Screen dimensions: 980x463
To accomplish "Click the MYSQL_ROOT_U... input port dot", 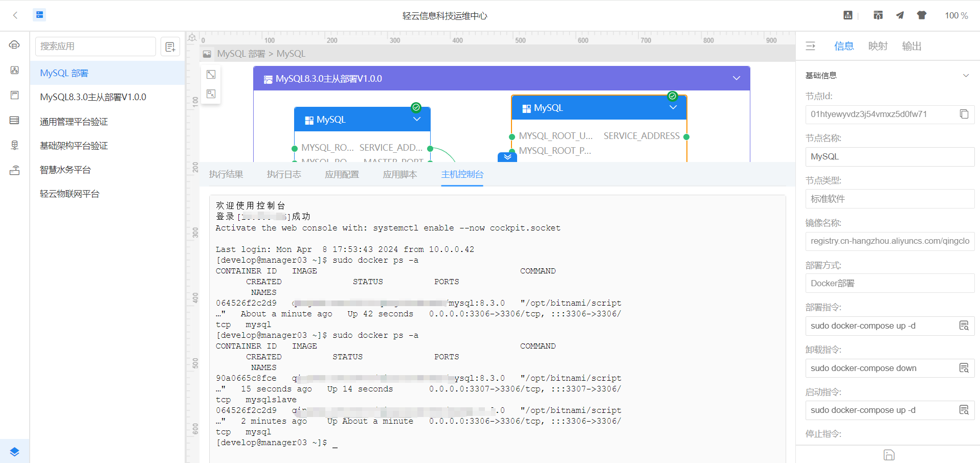I will click(x=512, y=136).
